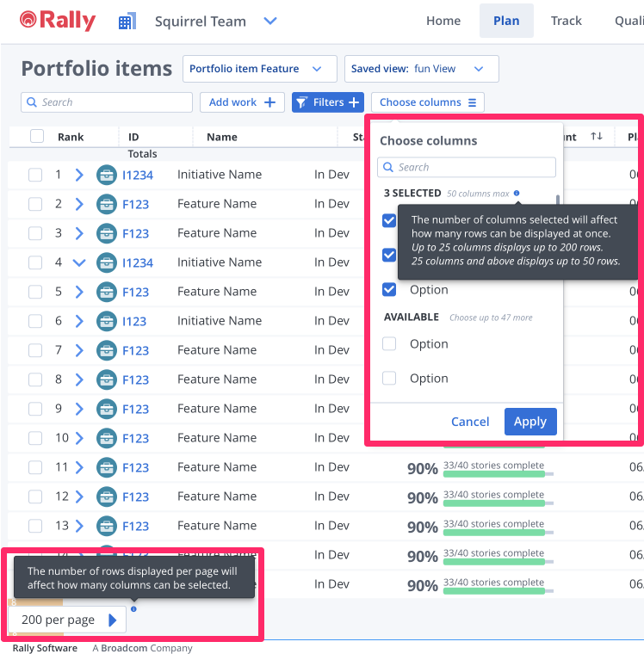Check the checkbox for rank 7 row

(x=35, y=350)
